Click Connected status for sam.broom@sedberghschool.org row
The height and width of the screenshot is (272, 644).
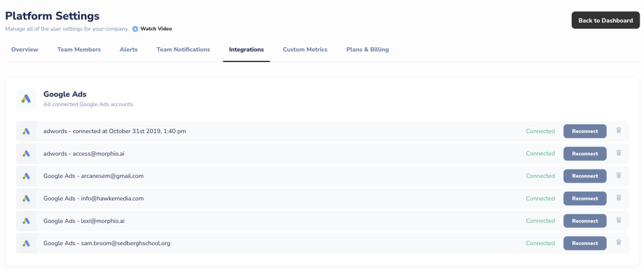540,243
